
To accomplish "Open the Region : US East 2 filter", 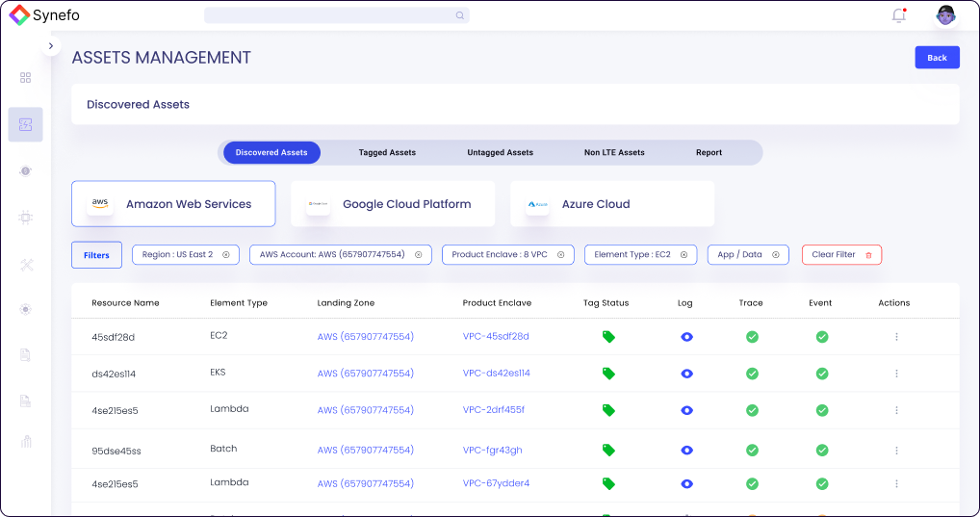I will point(186,255).
